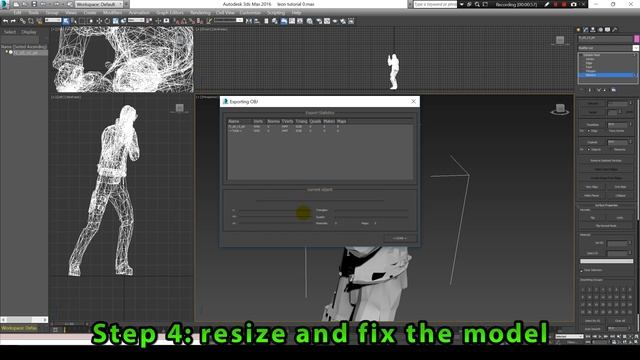Open the Tools menu

point(34,13)
